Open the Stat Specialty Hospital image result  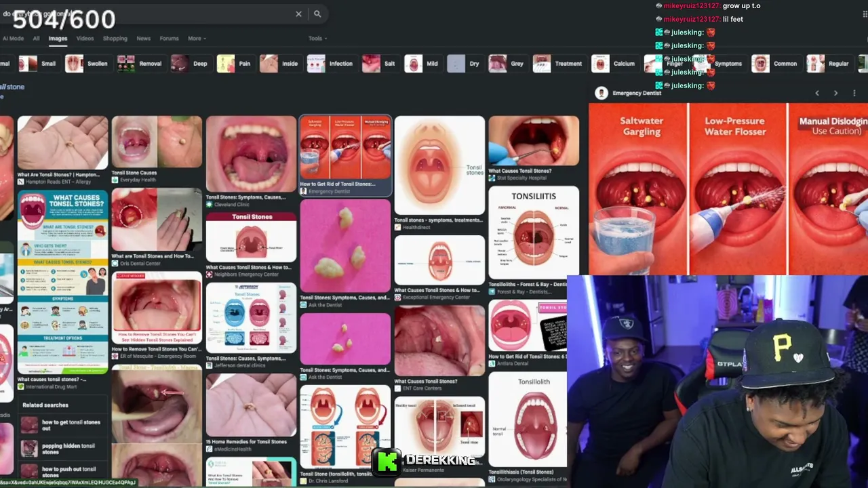point(534,141)
